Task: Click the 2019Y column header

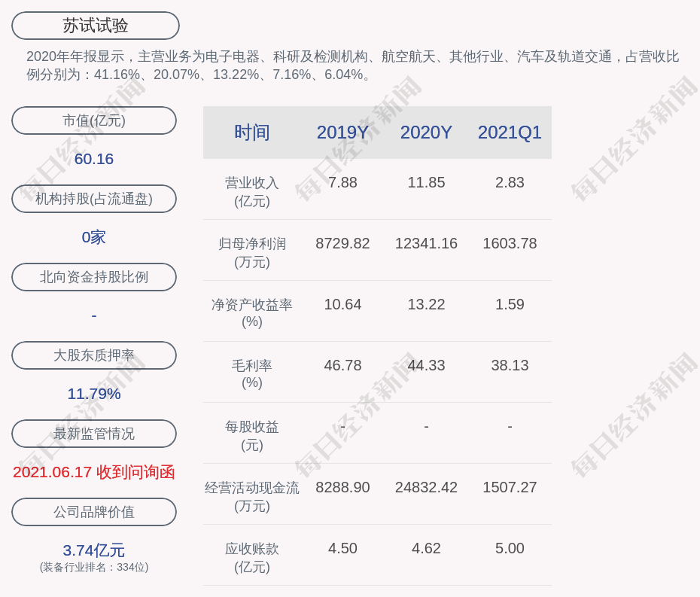Action: click(343, 132)
